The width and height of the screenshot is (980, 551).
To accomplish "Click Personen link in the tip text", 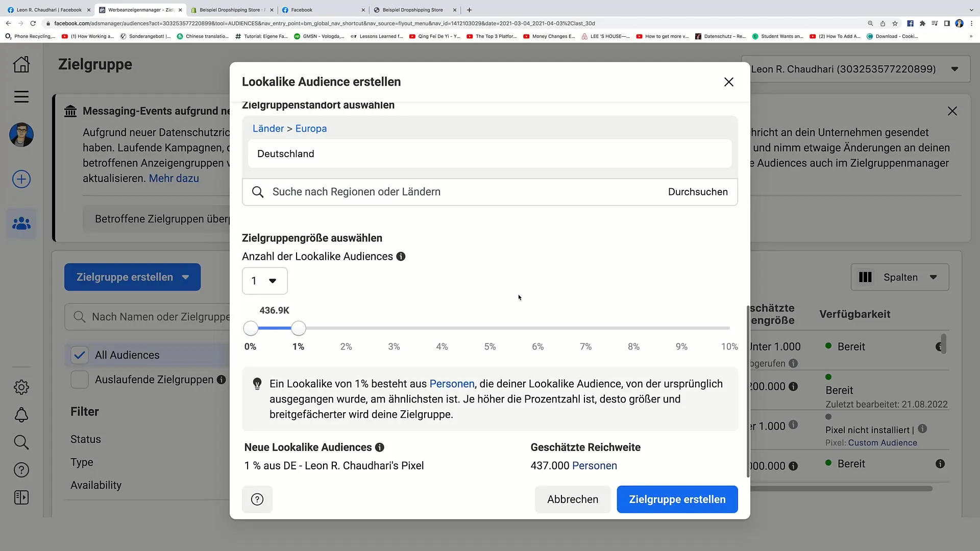I will (452, 384).
